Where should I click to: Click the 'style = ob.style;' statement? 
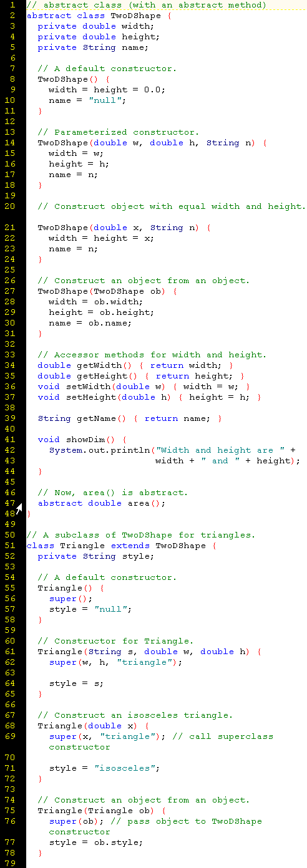[96, 842]
